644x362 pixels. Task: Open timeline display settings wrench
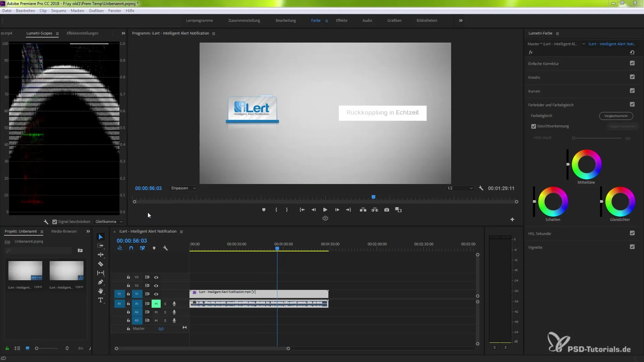click(165, 248)
